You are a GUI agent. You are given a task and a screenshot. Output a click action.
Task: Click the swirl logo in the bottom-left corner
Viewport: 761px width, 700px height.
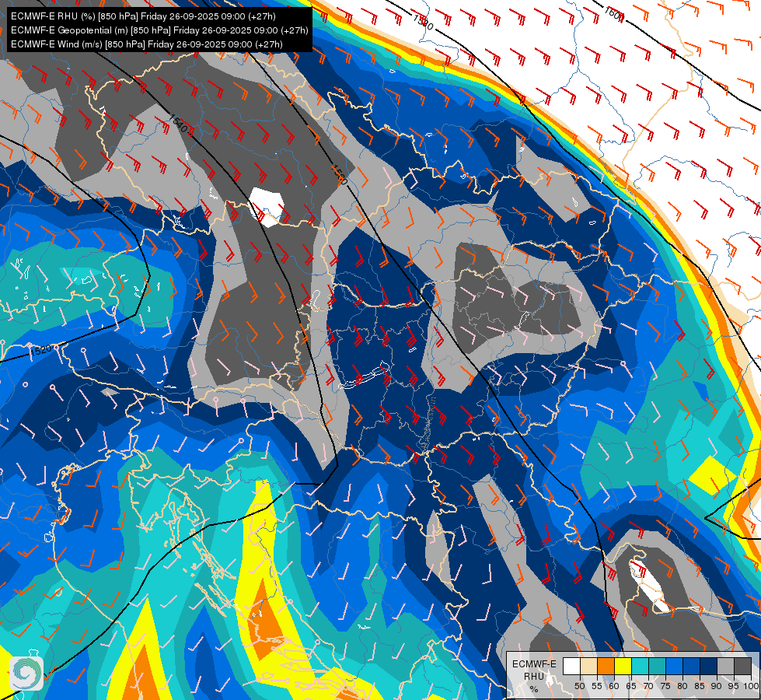point(26,673)
